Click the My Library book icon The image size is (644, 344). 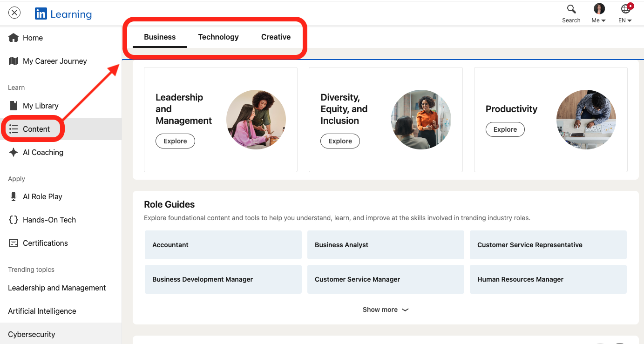14,106
